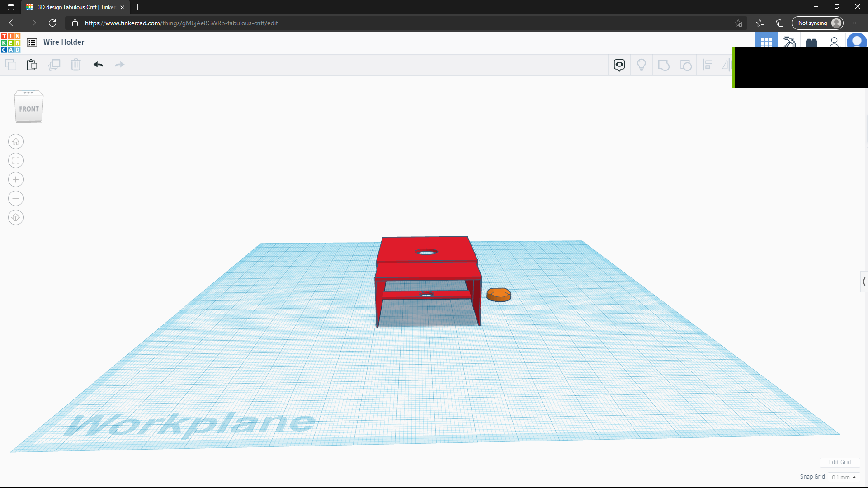
Task: Switch to the 3D design grid tab
Action: pyautogui.click(x=766, y=42)
